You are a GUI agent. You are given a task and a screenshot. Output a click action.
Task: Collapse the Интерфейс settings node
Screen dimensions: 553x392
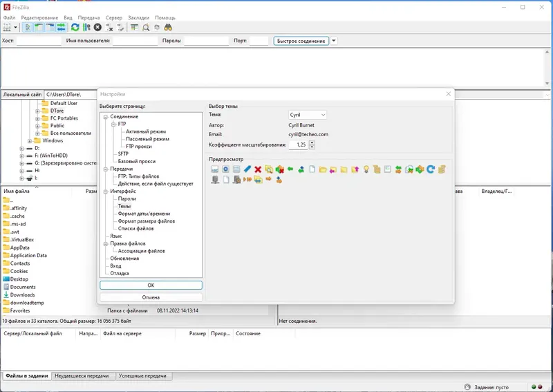click(106, 192)
